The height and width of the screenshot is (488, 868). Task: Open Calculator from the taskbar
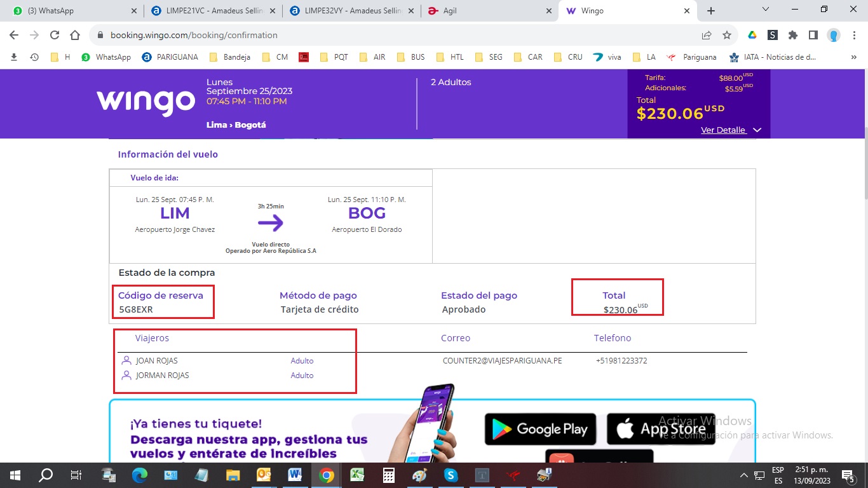tap(389, 475)
